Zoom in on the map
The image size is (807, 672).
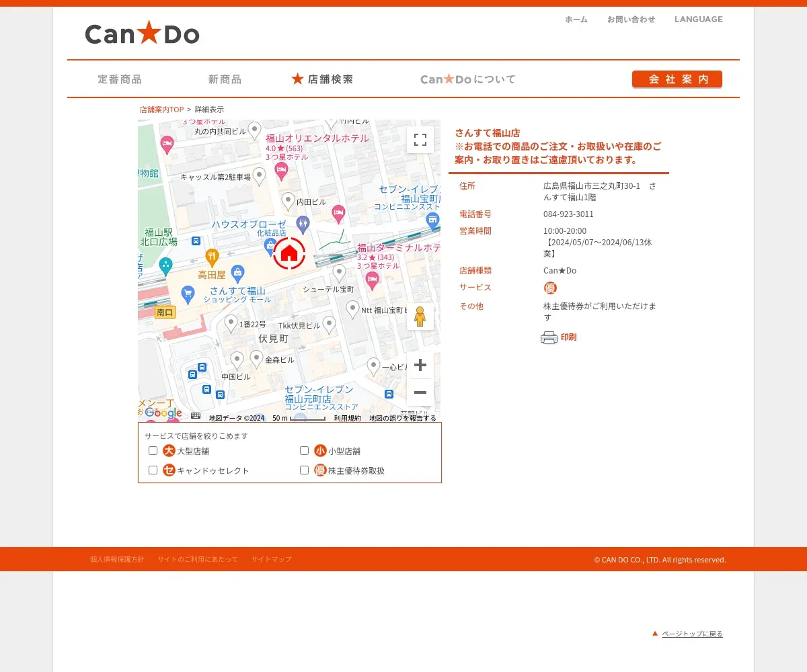pyautogui.click(x=420, y=365)
